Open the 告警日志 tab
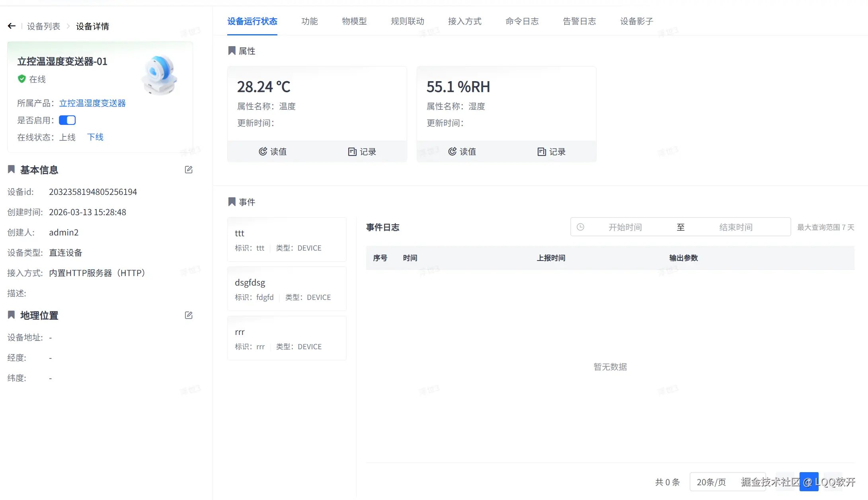 (579, 21)
